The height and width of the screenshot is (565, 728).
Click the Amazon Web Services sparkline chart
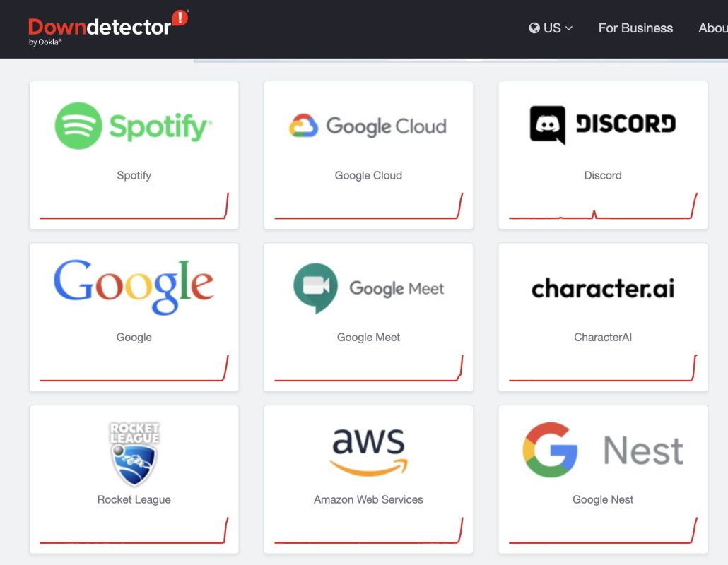(x=369, y=530)
